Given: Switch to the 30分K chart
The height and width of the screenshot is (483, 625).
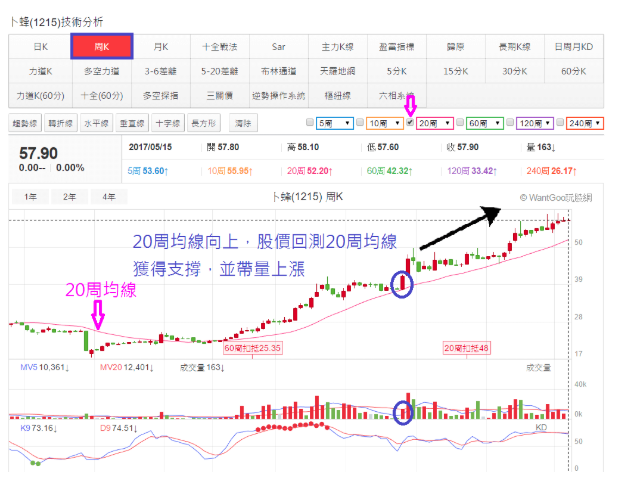Looking at the screenshot, I should [x=515, y=71].
